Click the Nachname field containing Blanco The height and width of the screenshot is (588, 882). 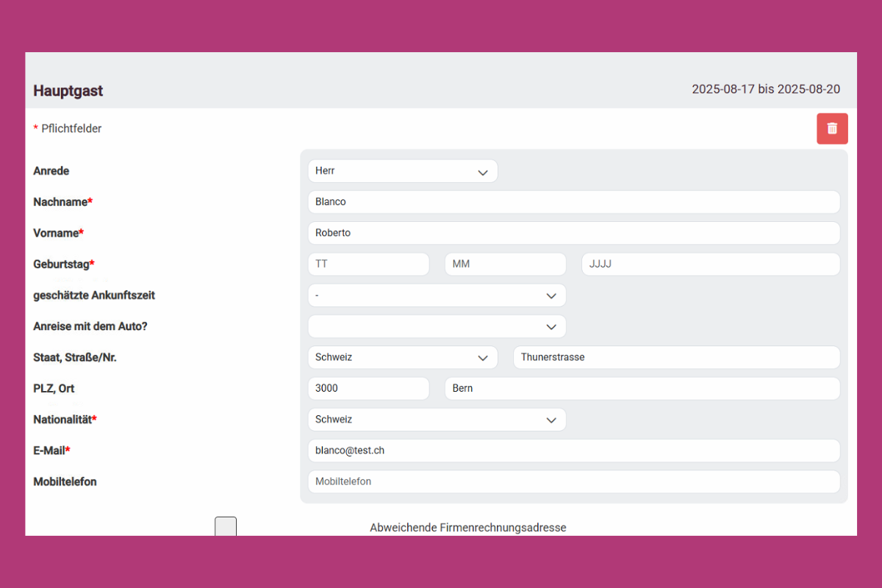point(573,202)
